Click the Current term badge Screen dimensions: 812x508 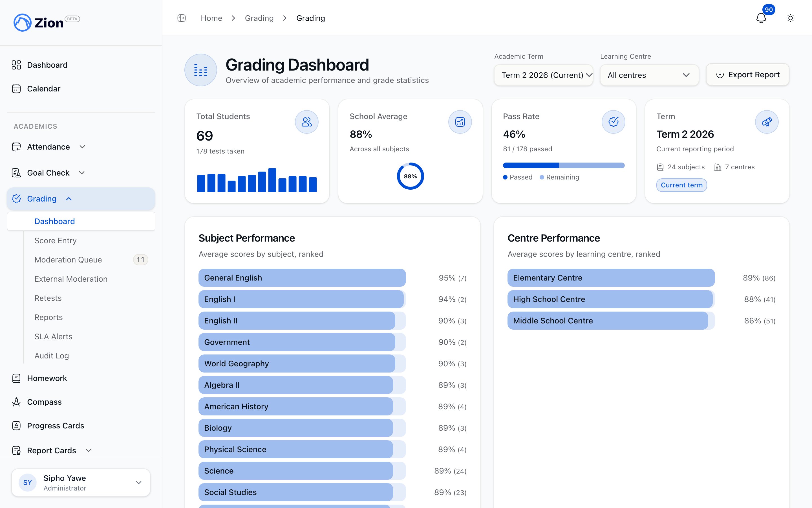681,185
